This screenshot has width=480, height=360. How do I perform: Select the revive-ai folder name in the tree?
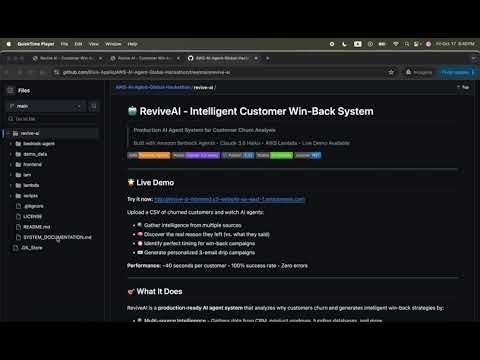point(30,133)
